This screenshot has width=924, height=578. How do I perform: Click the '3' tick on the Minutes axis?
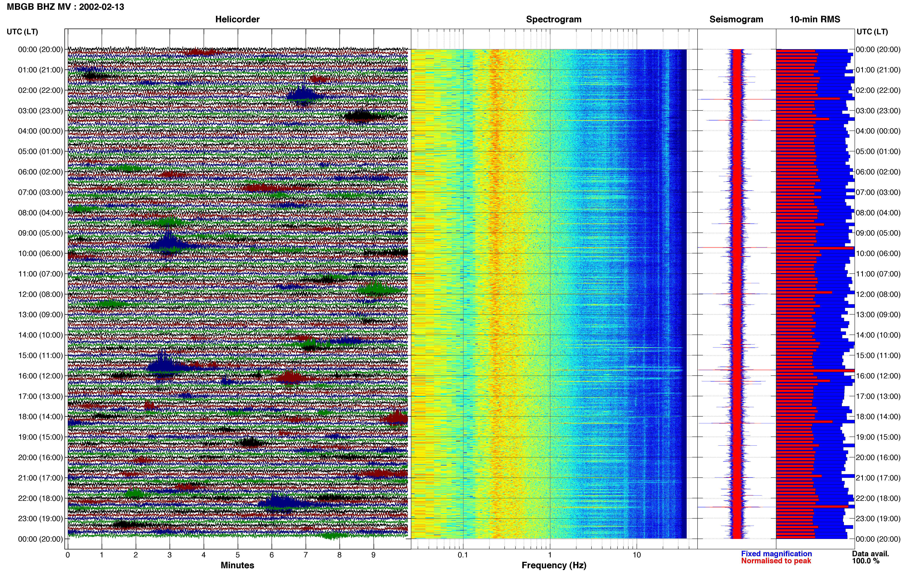point(170,555)
